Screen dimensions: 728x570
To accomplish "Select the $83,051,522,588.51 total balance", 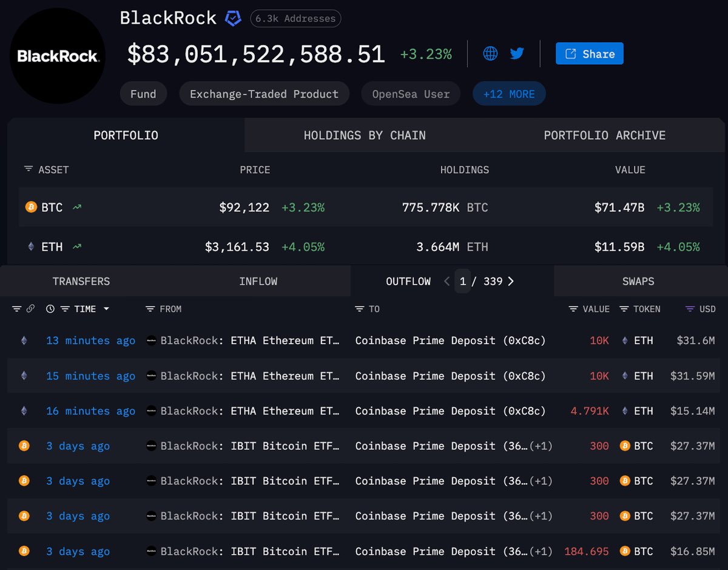I will pos(256,54).
